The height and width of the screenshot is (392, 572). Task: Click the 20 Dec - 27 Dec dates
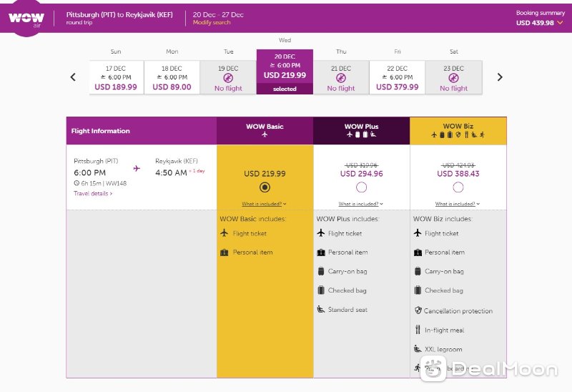(218, 14)
